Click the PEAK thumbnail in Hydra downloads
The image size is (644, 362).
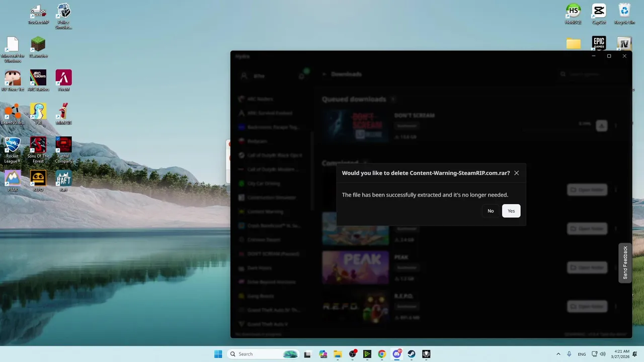tap(355, 267)
